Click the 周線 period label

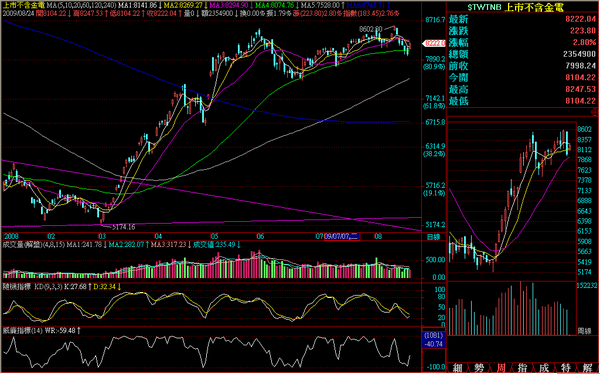pyautogui.click(x=585, y=331)
